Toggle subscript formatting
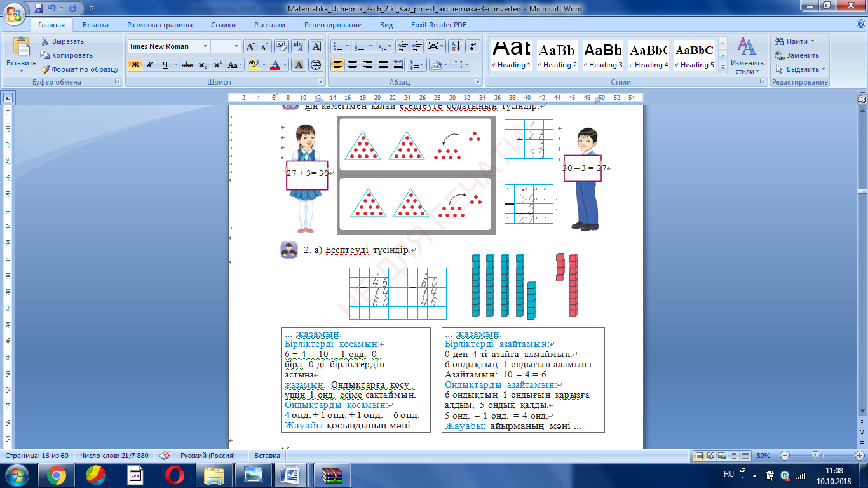The image size is (868, 488). coord(202,65)
